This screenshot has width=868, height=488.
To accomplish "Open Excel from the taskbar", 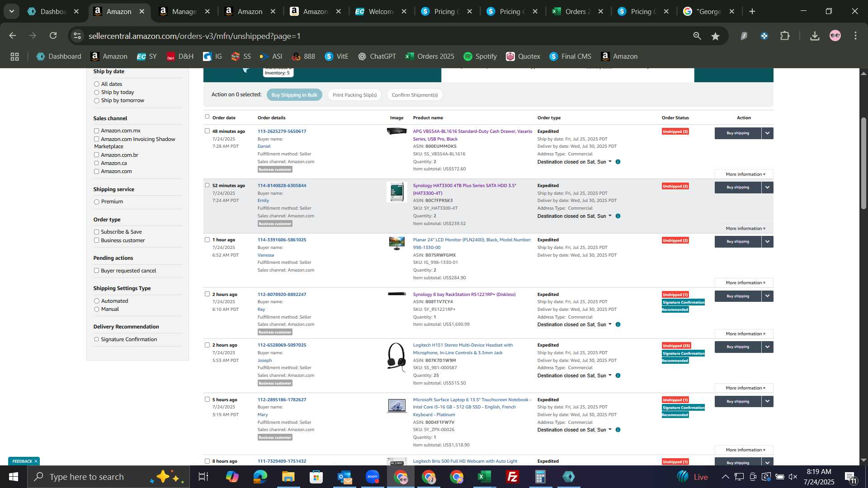I will (484, 477).
